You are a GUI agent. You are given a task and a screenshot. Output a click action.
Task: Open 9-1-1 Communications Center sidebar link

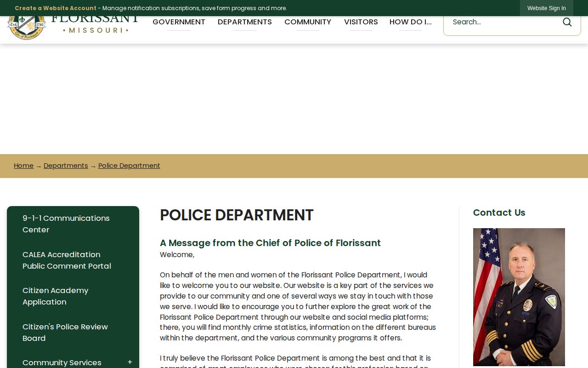73,224
